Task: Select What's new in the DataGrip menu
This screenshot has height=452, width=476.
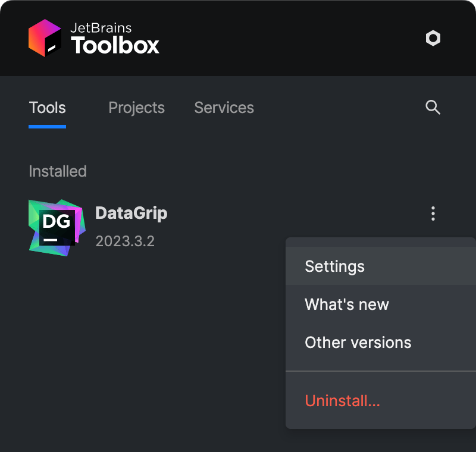Action: [x=346, y=305]
